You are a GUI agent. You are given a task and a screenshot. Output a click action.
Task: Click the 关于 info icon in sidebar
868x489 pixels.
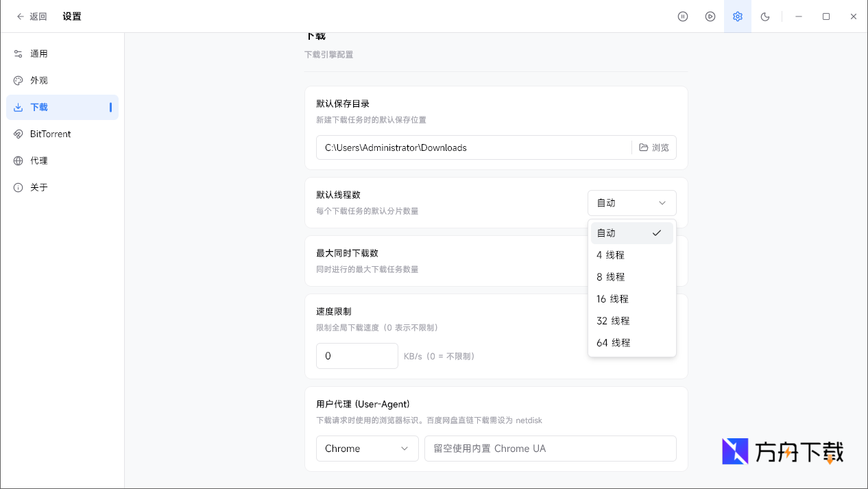point(16,187)
